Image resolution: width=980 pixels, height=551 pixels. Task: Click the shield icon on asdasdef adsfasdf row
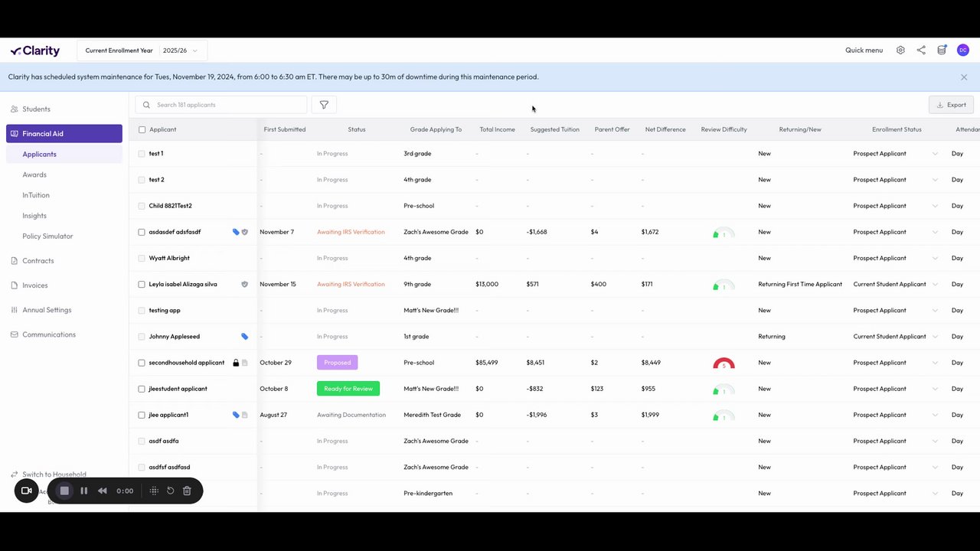(x=245, y=232)
